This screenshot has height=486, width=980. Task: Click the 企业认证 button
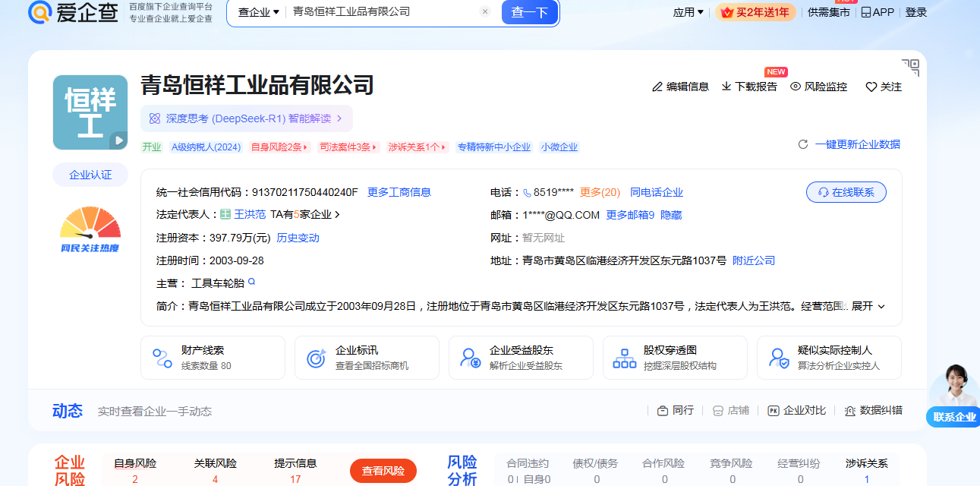(x=90, y=175)
